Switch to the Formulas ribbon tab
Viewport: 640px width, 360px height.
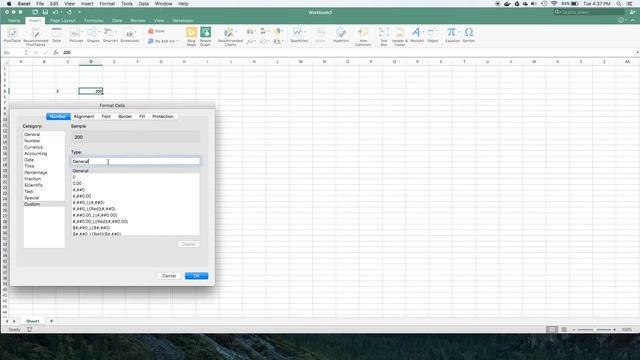click(x=94, y=20)
